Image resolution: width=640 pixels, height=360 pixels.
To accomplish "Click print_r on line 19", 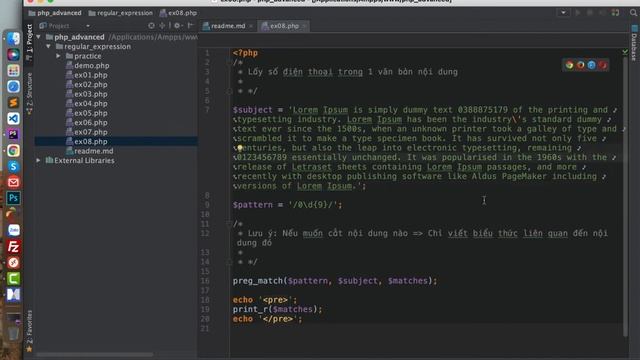I will [250, 309].
